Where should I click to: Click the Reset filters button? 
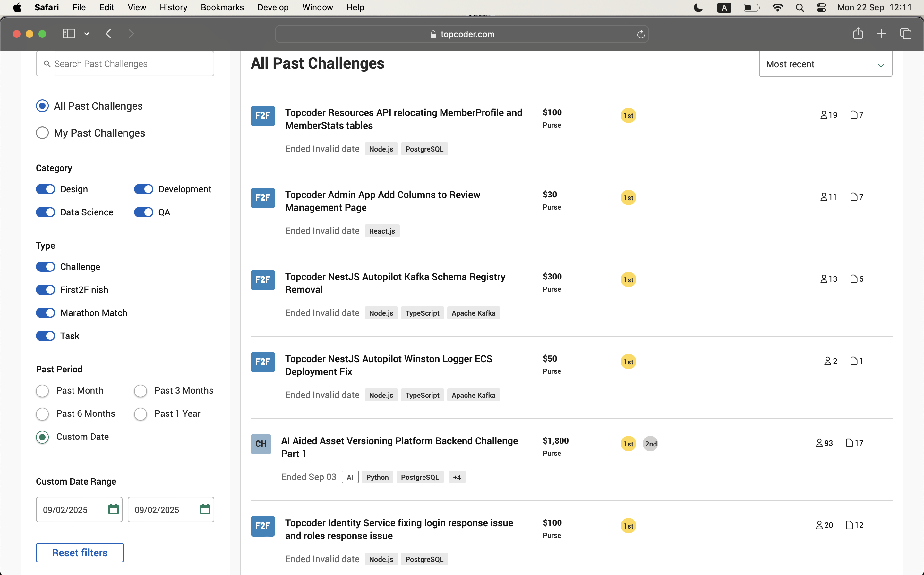pos(80,553)
